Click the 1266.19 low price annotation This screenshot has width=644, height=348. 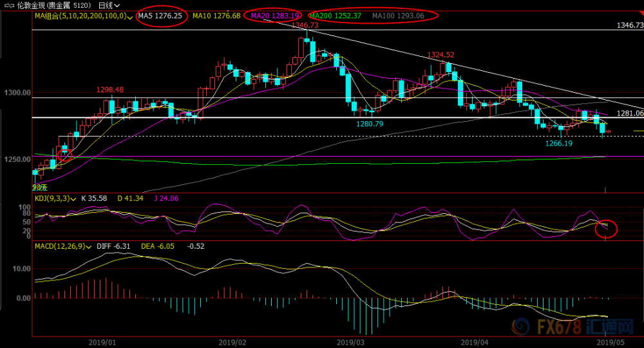pyautogui.click(x=558, y=144)
